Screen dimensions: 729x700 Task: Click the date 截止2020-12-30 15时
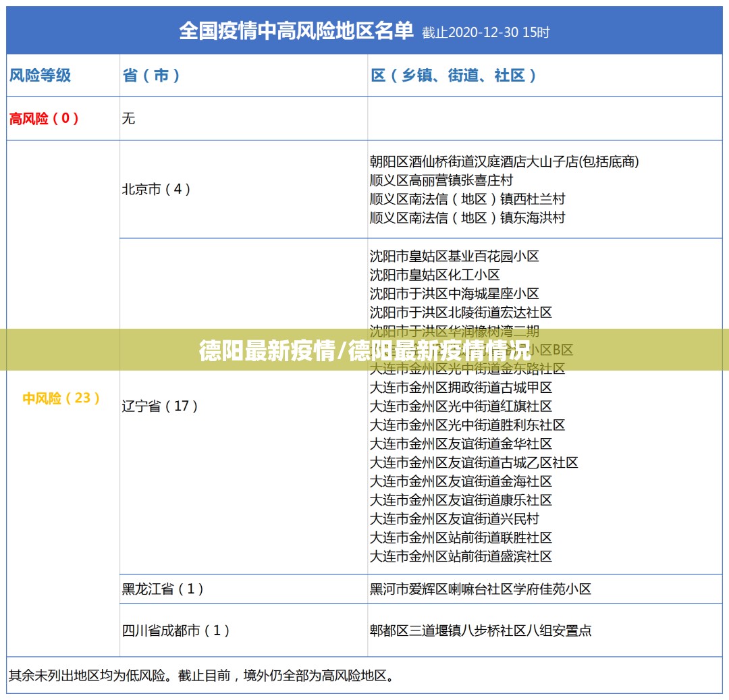[x=486, y=32]
